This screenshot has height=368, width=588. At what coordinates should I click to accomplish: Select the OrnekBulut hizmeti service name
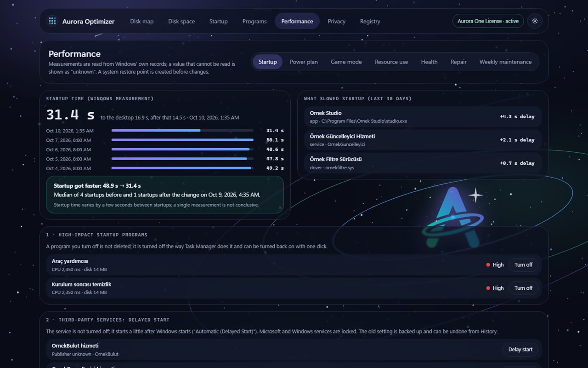pos(75,345)
